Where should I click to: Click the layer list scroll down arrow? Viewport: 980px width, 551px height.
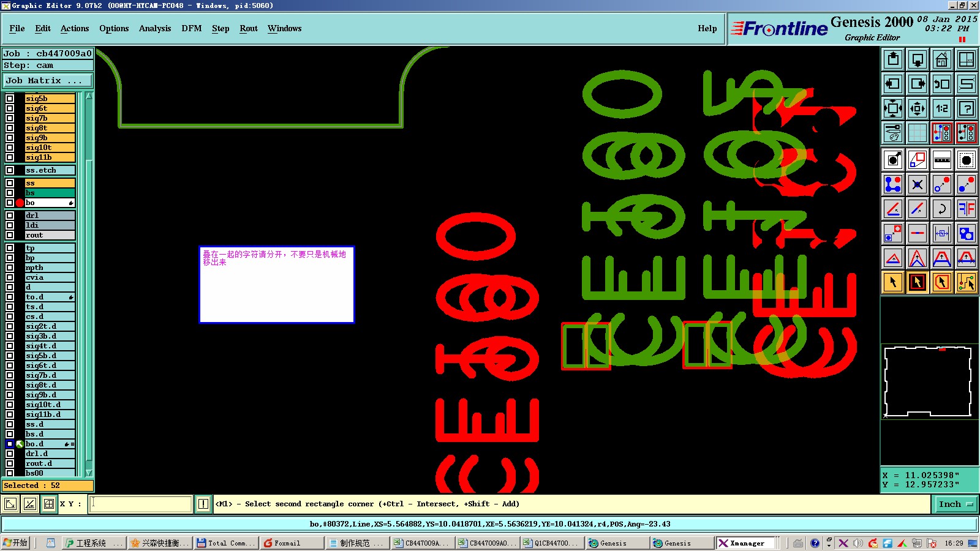tap(89, 473)
